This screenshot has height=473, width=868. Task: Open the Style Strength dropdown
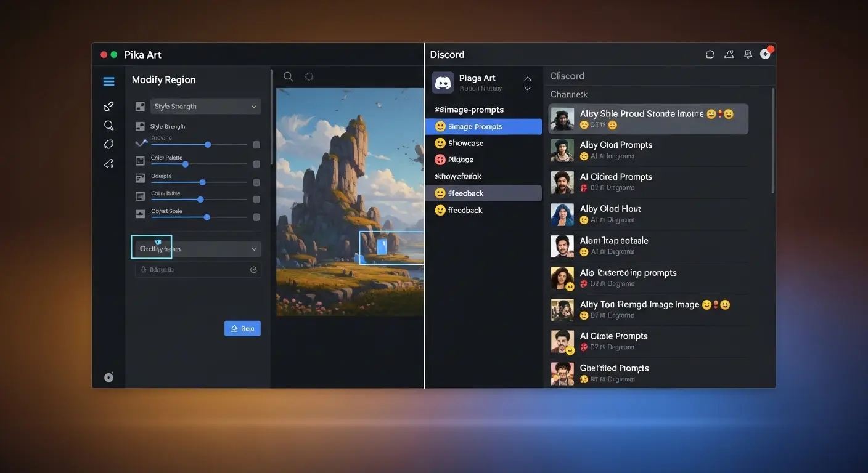[206, 107]
